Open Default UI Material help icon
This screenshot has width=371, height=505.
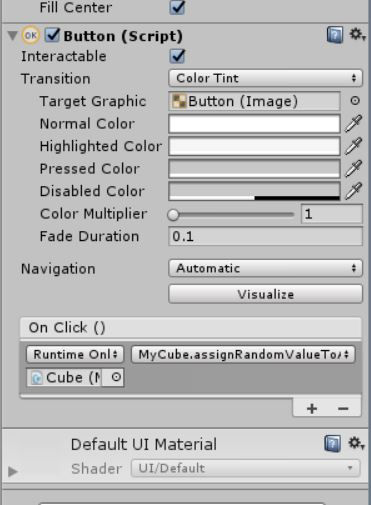click(x=333, y=444)
